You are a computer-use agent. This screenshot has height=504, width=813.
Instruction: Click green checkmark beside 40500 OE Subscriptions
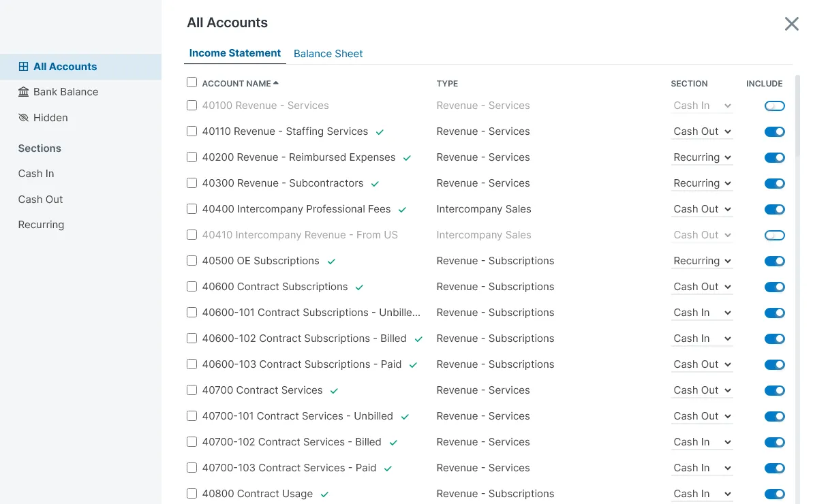pos(331,262)
